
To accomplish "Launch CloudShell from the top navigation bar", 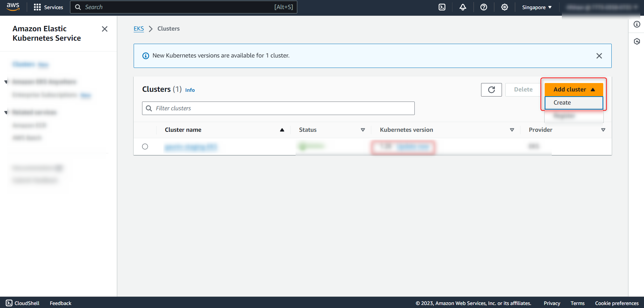I will click(442, 7).
